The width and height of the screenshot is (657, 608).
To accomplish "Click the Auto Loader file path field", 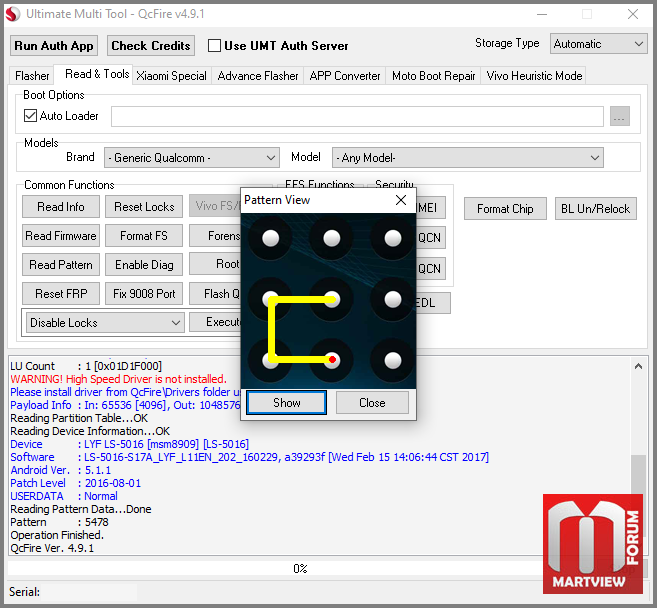I will tap(357, 116).
